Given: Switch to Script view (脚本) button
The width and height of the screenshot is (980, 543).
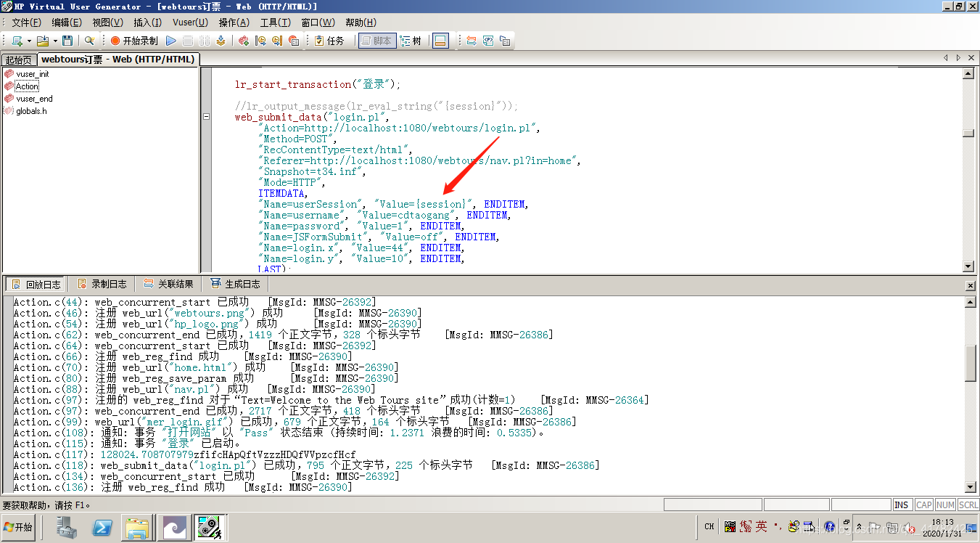Looking at the screenshot, I should (x=376, y=41).
